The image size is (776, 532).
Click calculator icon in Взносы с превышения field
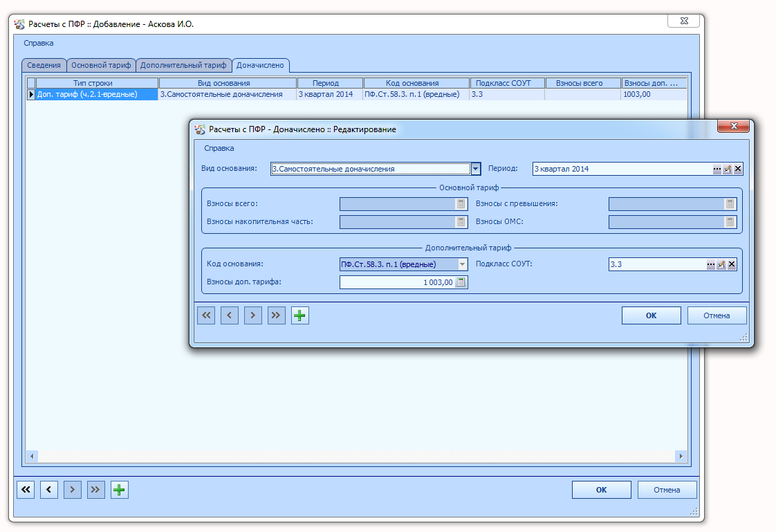(730, 204)
